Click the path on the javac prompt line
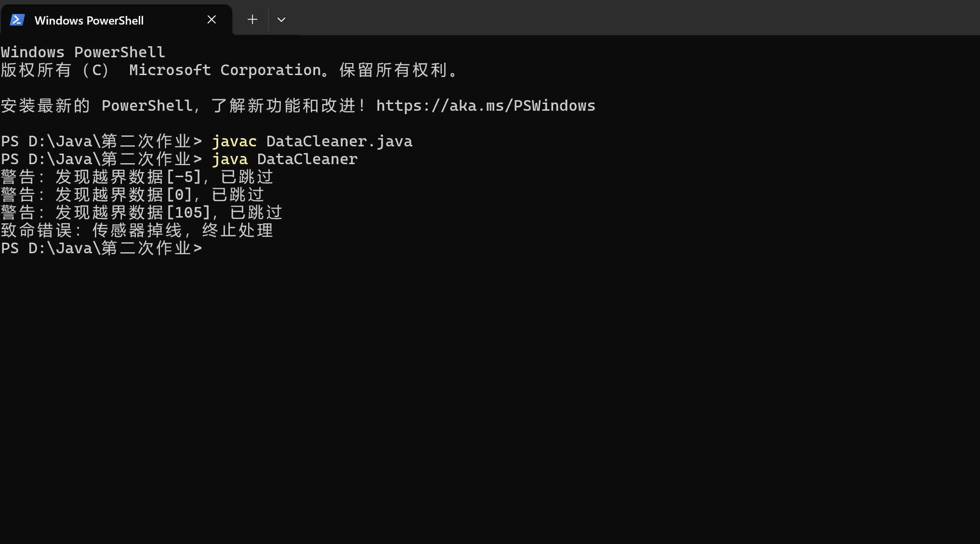This screenshot has width=980, height=544. (110, 142)
